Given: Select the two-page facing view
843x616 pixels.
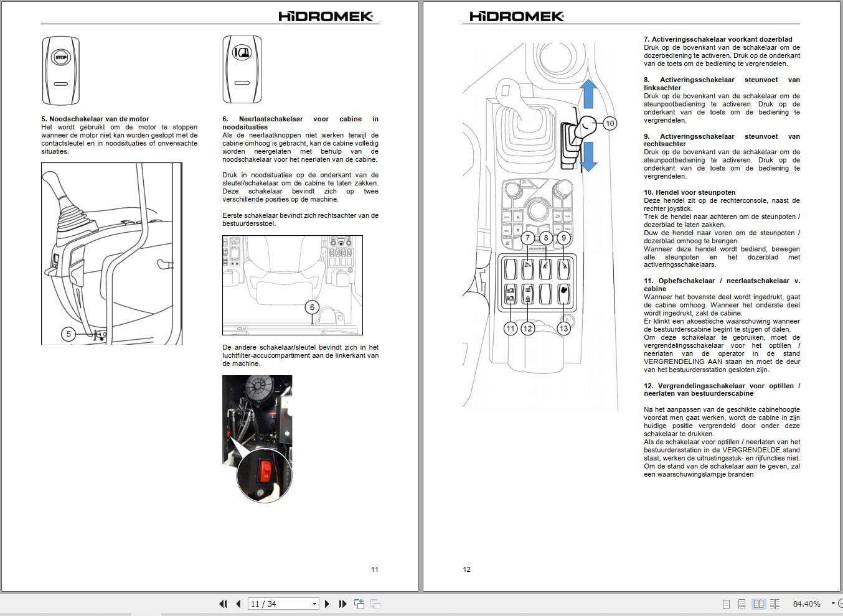Looking at the screenshot, I should pos(758,604).
